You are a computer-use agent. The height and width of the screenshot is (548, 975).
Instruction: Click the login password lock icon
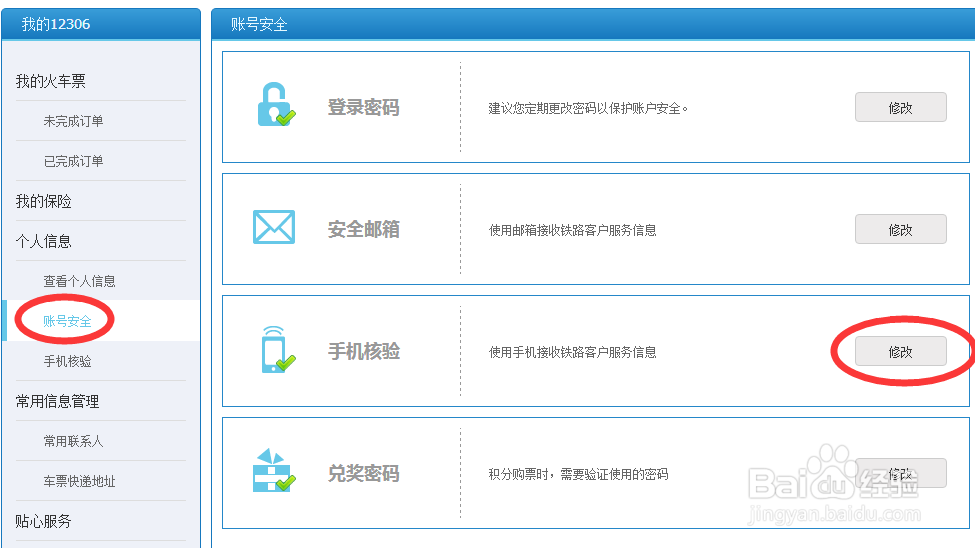(x=276, y=104)
